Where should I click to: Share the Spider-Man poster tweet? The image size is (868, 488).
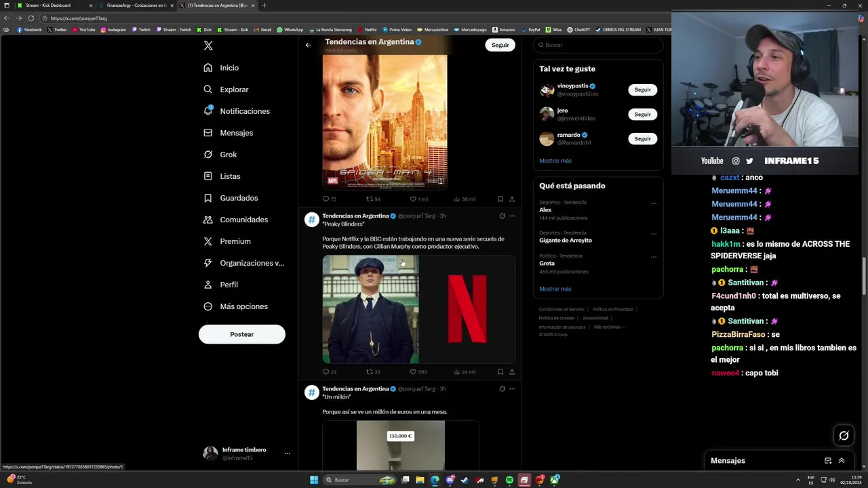(x=512, y=199)
